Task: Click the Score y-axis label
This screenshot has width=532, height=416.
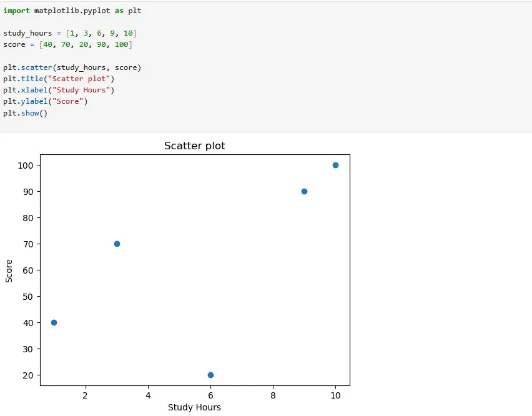Action: (x=9, y=268)
